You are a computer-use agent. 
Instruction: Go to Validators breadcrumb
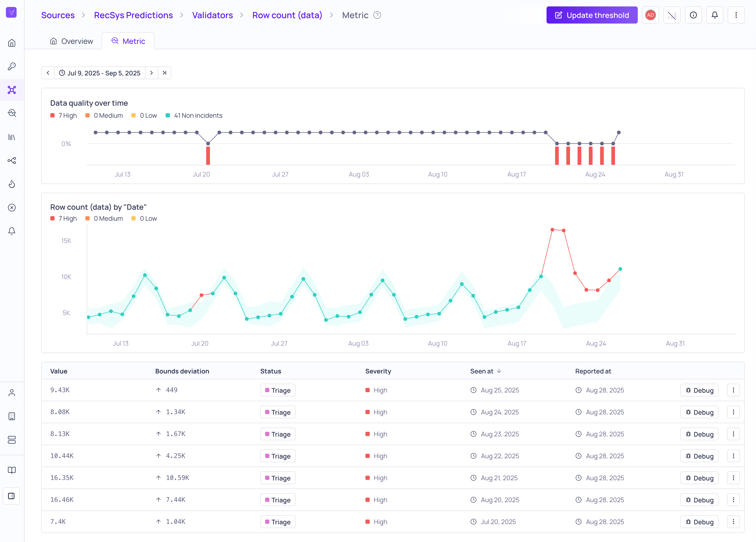click(x=212, y=15)
